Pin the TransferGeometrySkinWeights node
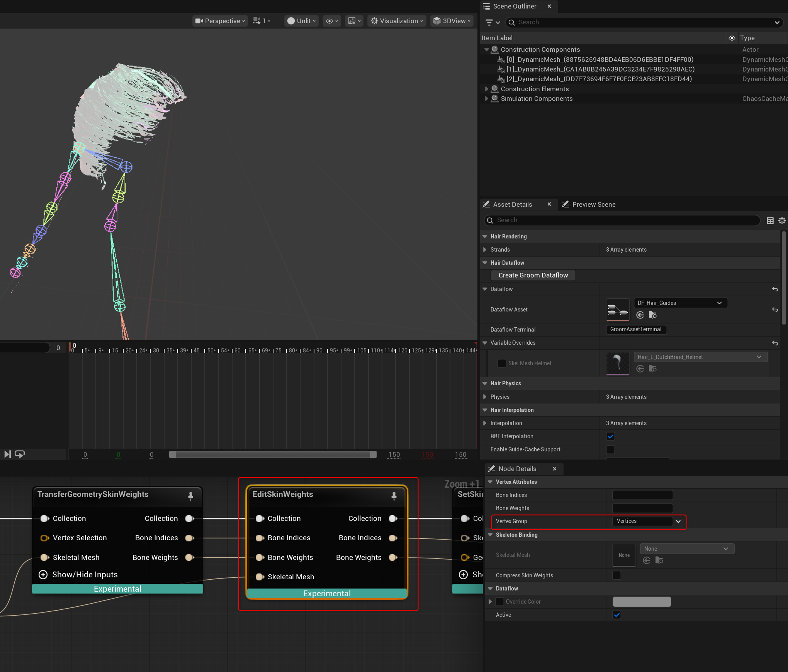Viewport: 788px width, 672px height. click(x=190, y=496)
